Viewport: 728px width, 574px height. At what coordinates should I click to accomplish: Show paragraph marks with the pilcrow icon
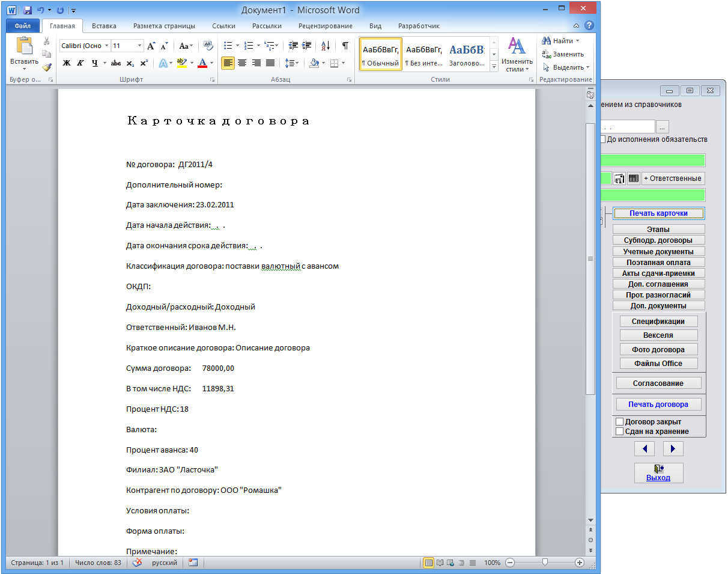345,46
